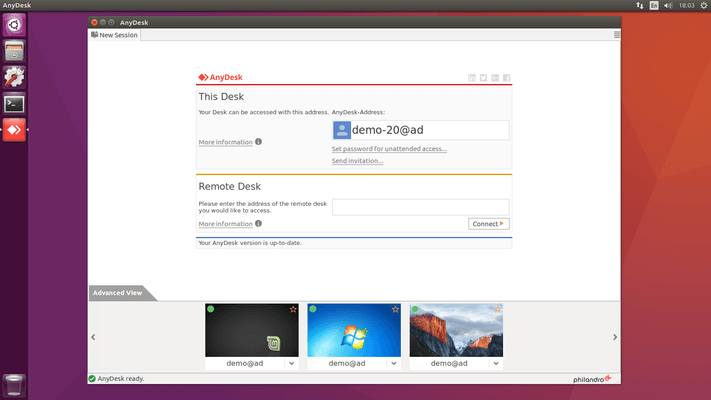Open the Windows desktop session thumbnail
The image size is (711, 400).
point(354,330)
